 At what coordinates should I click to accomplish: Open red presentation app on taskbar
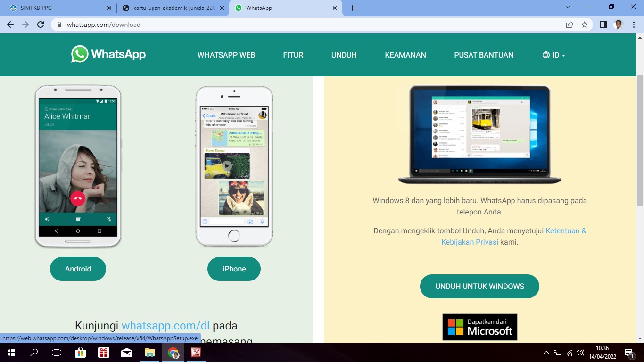[x=196, y=353]
